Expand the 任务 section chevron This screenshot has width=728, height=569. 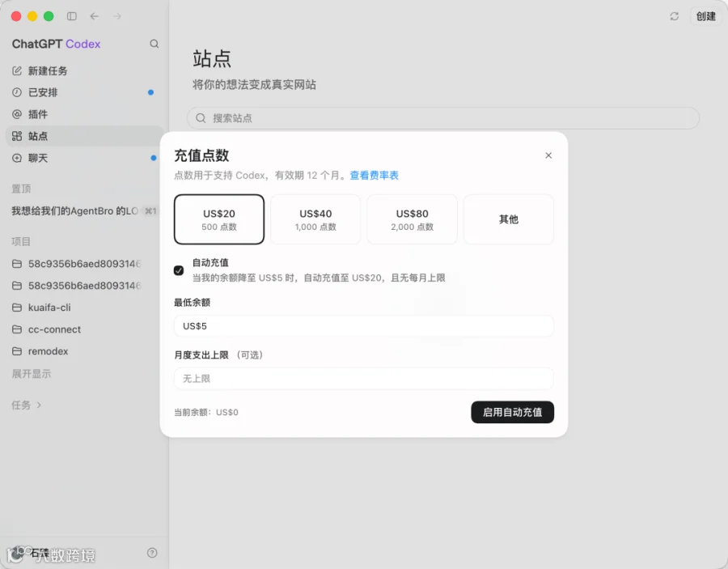tap(39, 405)
